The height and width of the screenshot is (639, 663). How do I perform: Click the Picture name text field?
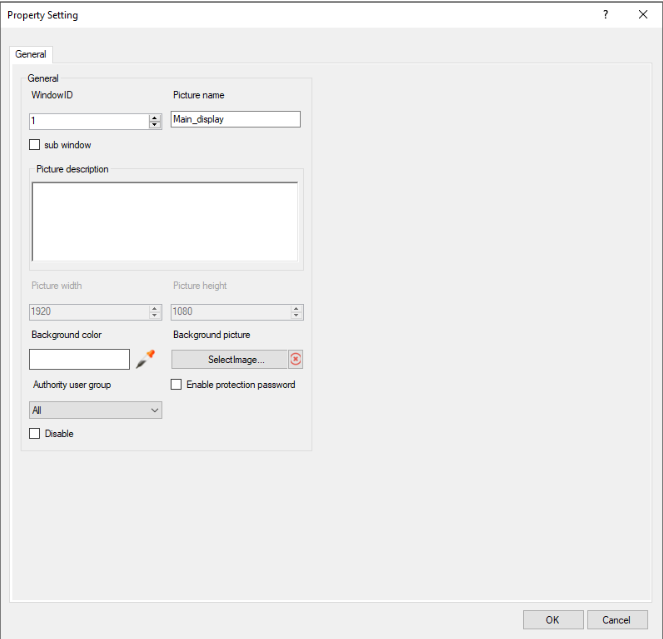tap(236, 119)
